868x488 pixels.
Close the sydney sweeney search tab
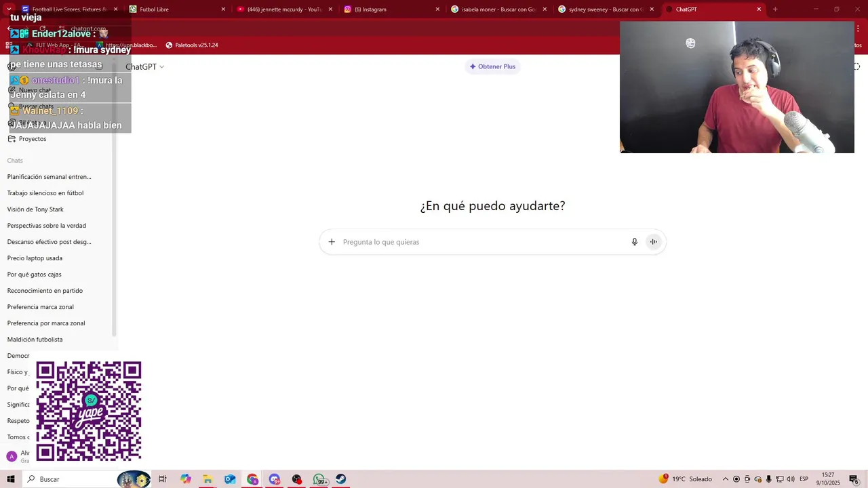(652, 9)
